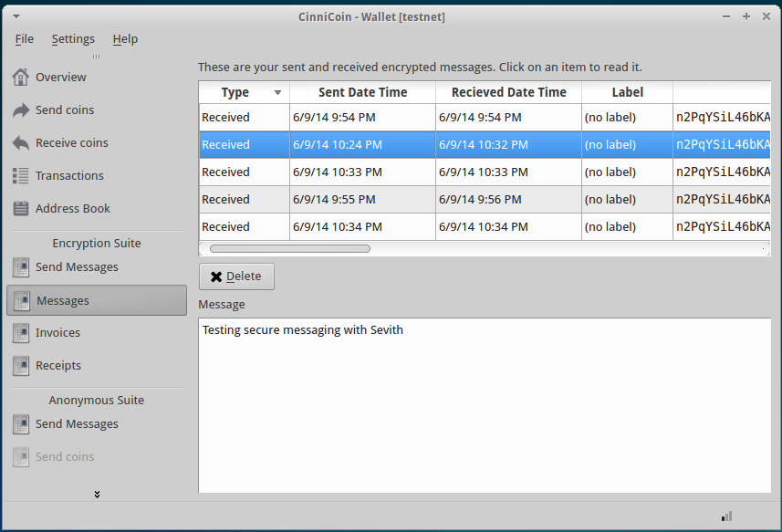The image size is (782, 532).
Task: Toggle sort order arrow on Type column
Action: 277,92
